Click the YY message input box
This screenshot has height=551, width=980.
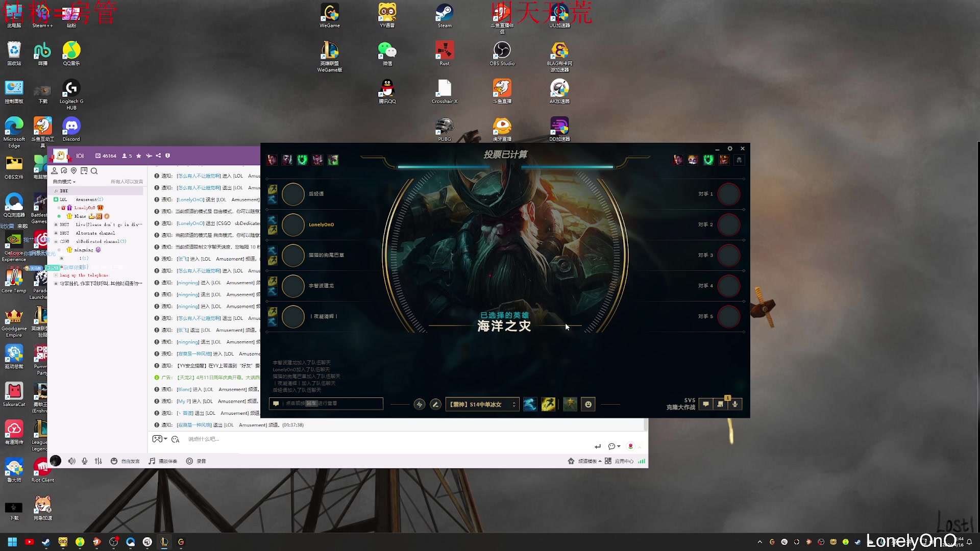(x=388, y=439)
